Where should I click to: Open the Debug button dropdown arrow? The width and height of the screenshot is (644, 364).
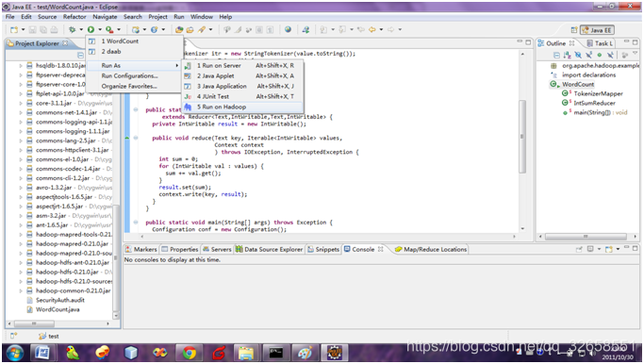(x=81, y=29)
